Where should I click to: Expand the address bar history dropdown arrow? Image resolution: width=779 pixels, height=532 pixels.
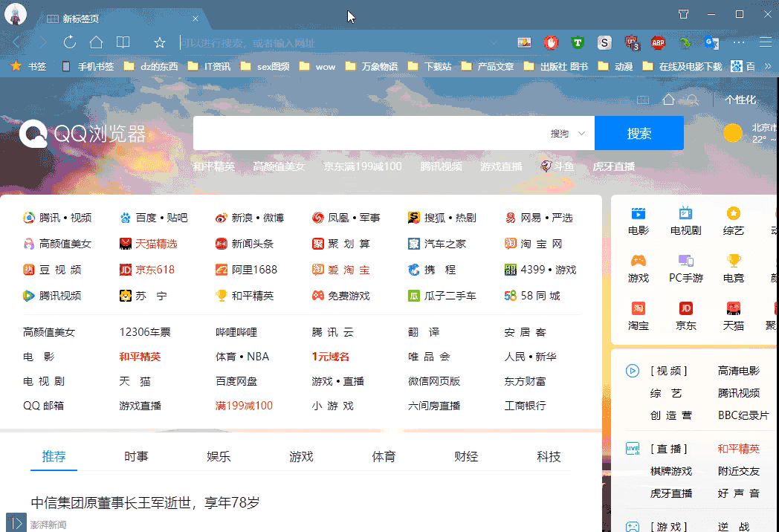click(494, 42)
